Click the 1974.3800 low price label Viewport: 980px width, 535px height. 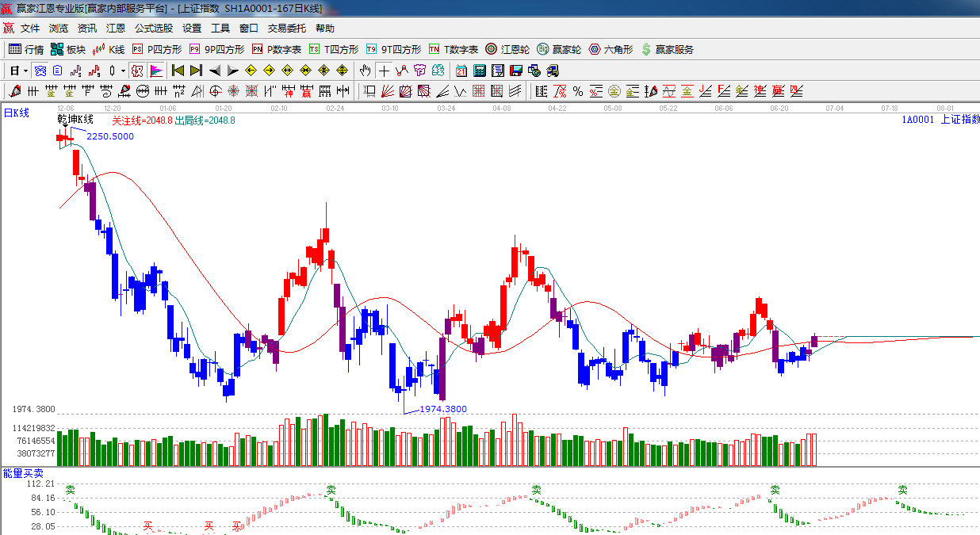pyautogui.click(x=442, y=409)
